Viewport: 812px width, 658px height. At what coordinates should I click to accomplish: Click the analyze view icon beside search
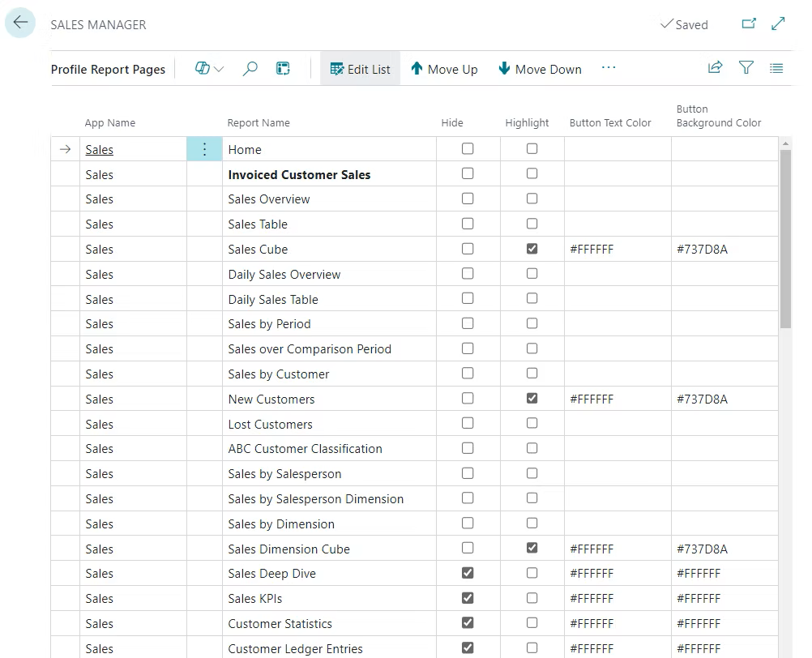coord(283,68)
